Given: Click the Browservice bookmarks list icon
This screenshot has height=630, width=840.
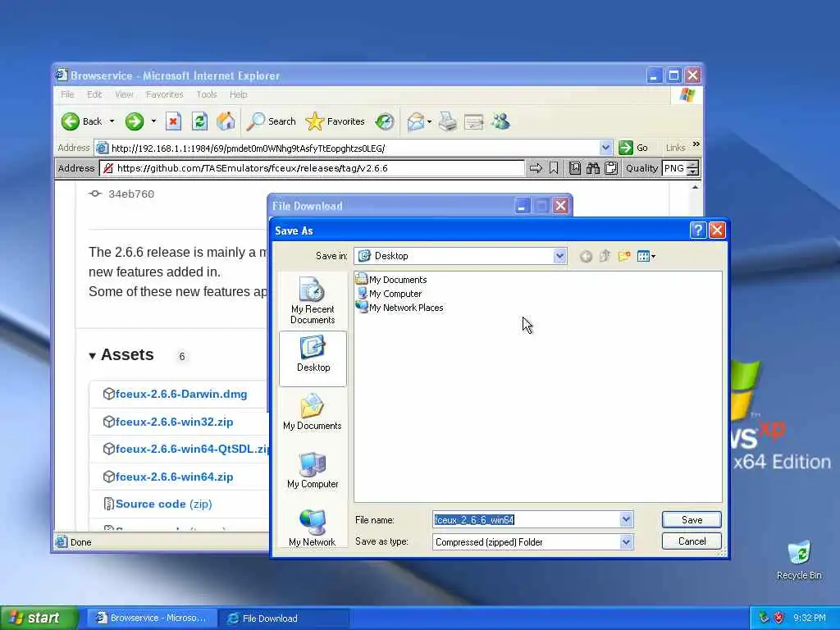Looking at the screenshot, I should [x=574, y=168].
